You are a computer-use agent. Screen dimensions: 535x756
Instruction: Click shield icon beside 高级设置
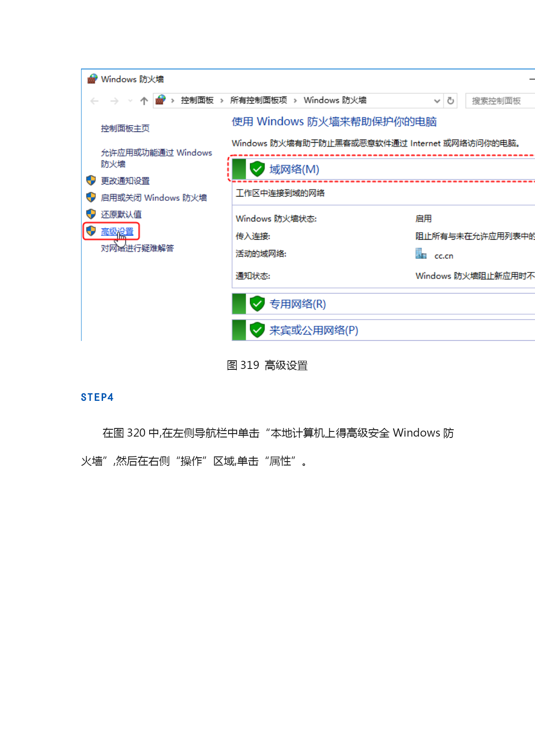point(91,231)
